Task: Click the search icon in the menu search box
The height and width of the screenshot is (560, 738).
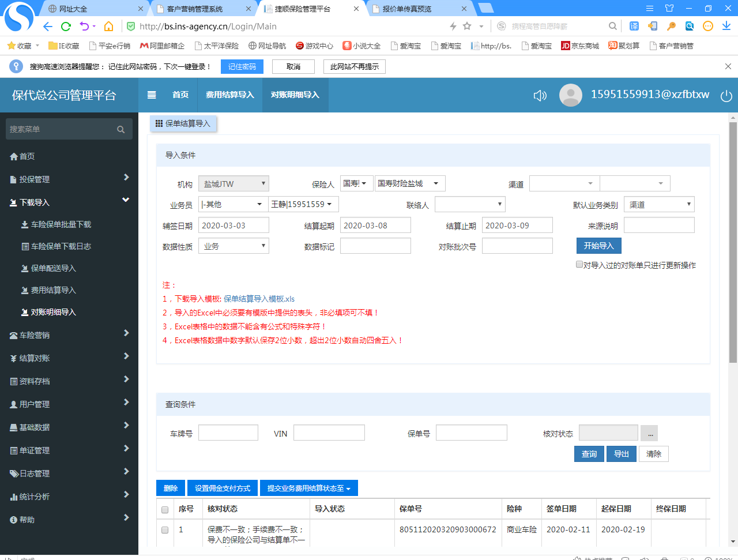Action: pyautogui.click(x=121, y=129)
